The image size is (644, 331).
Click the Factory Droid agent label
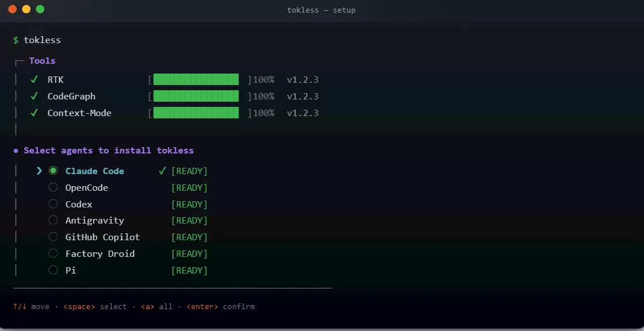100,254
